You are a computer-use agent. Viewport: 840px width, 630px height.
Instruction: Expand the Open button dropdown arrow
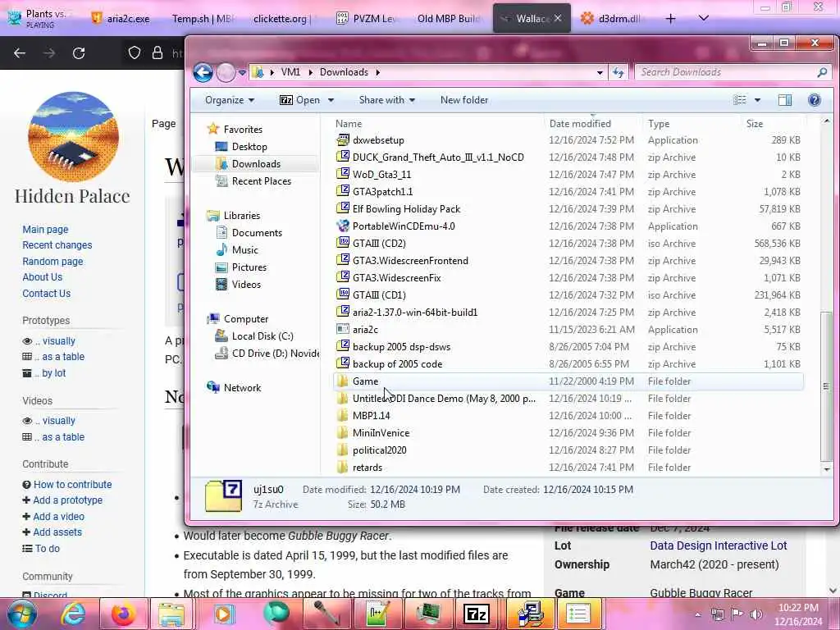tap(331, 100)
